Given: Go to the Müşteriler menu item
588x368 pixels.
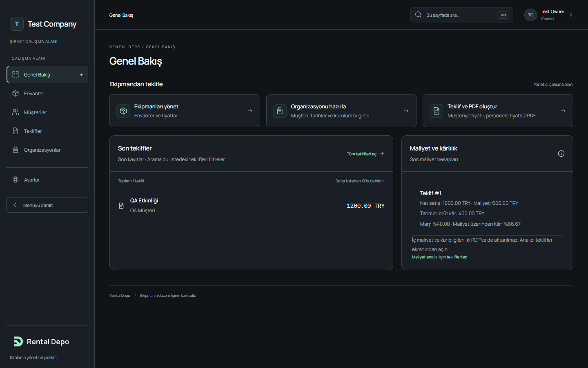Looking at the screenshot, I should 47,112.
